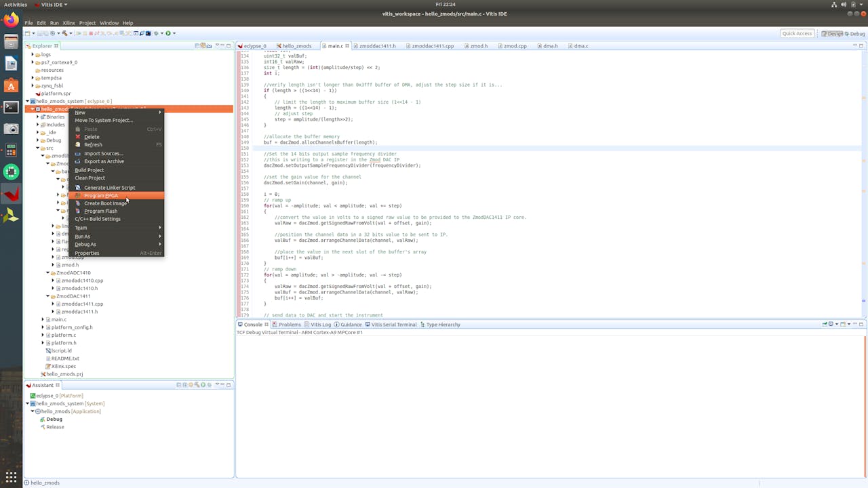This screenshot has width=868, height=488.
Task: Open the Xilinx menu in menu bar
Action: coord(68,23)
